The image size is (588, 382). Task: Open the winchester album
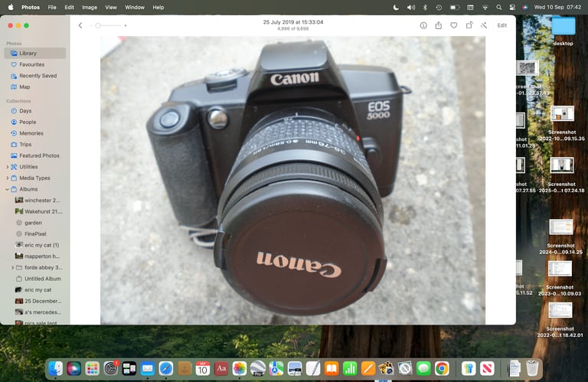[38, 200]
